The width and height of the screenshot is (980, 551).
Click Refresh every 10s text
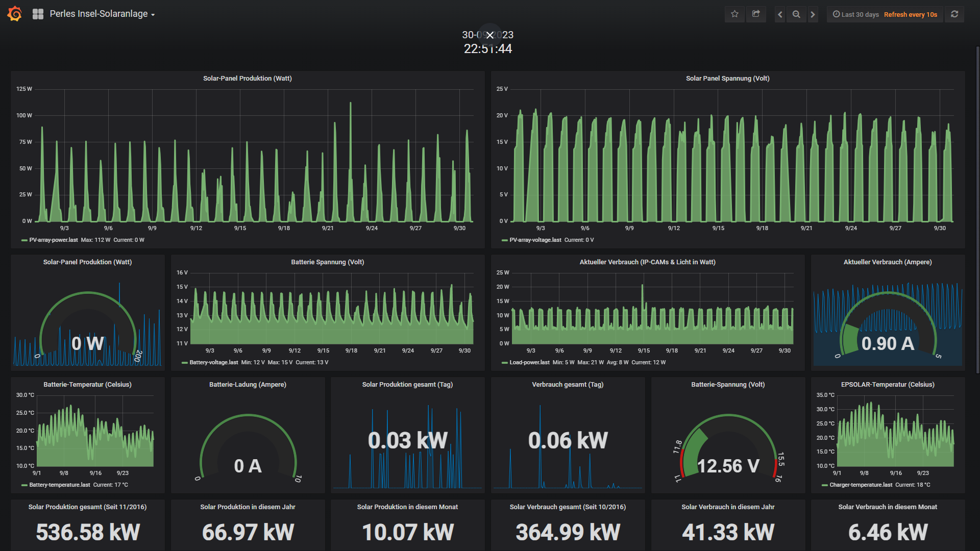pyautogui.click(x=910, y=15)
